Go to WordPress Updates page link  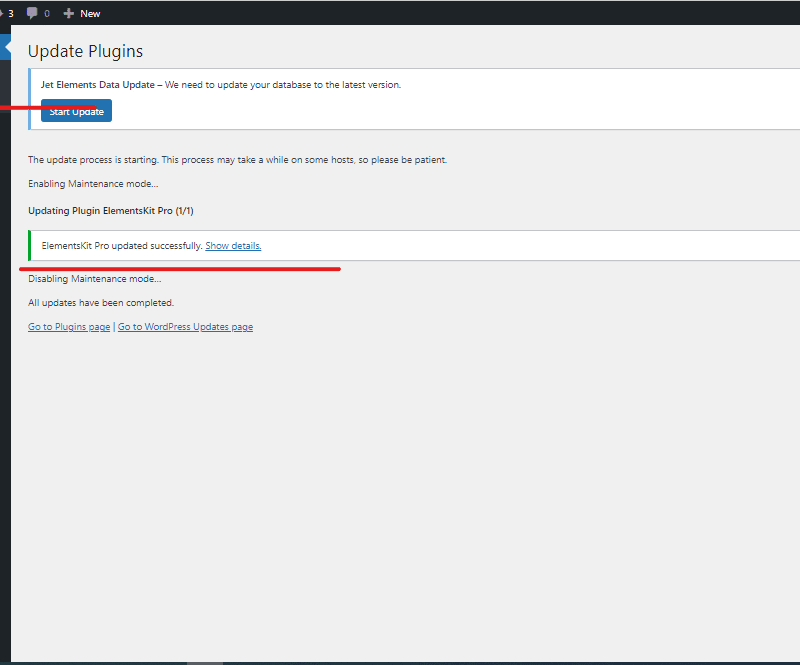[x=185, y=327]
